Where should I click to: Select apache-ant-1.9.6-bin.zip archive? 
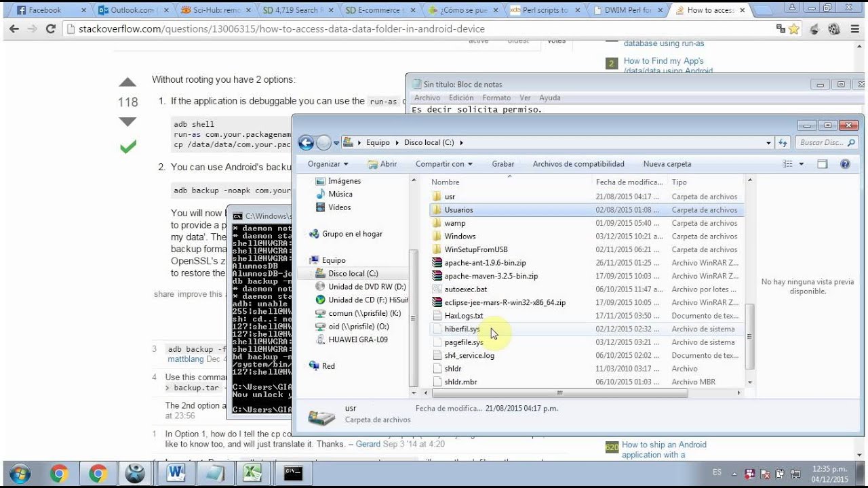pos(587,263)
